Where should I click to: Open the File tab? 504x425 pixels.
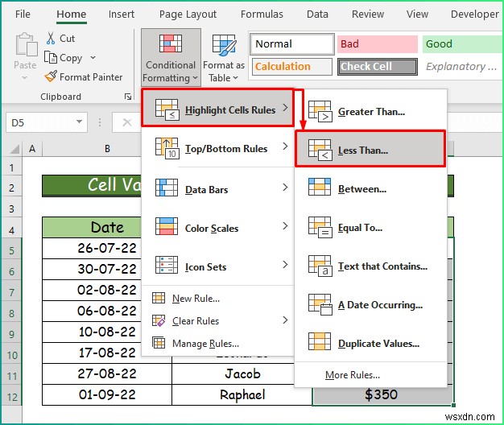coord(23,14)
